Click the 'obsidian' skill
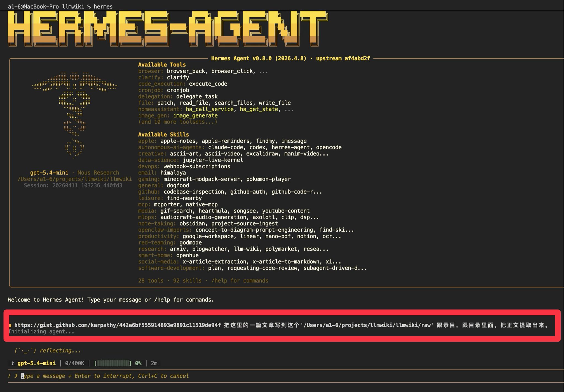The height and width of the screenshot is (392, 564). [x=192, y=224]
